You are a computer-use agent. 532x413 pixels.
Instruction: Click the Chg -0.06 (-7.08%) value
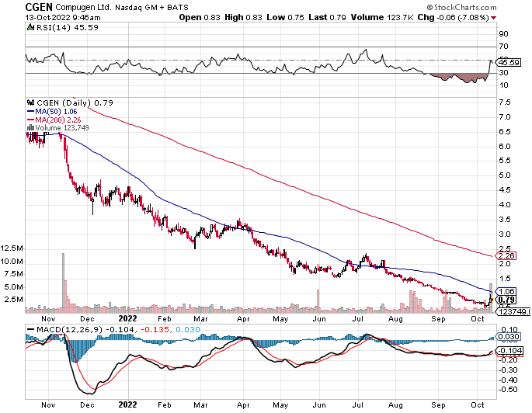tap(454, 17)
